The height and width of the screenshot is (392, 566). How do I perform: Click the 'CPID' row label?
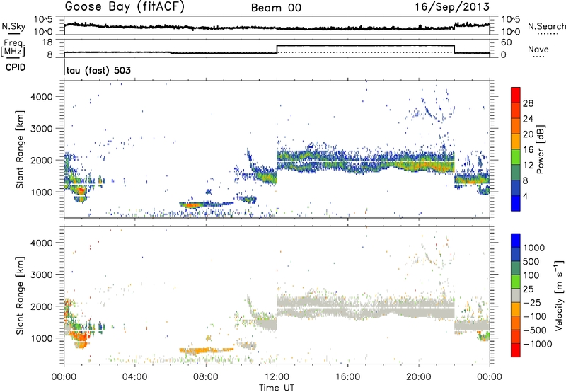[x=15, y=67]
